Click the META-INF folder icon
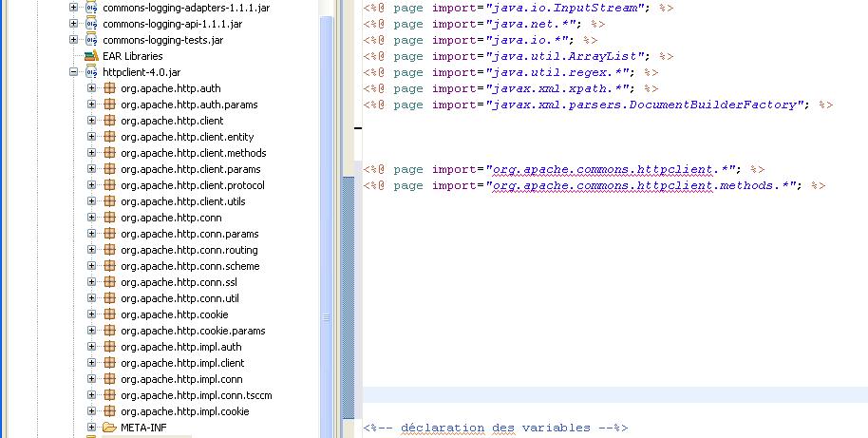 pyautogui.click(x=109, y=428)
